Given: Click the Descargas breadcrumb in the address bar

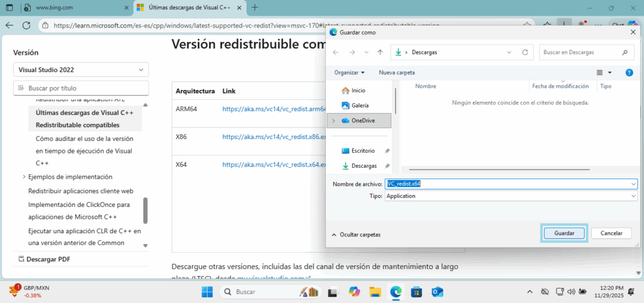Looking at the screenshot, I should [x=425, y=53].
